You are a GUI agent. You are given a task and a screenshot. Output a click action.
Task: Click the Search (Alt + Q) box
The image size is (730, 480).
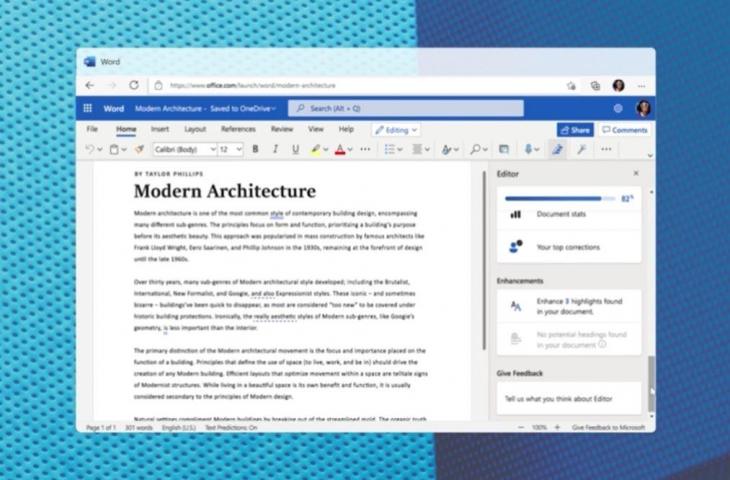click(406, 108)
